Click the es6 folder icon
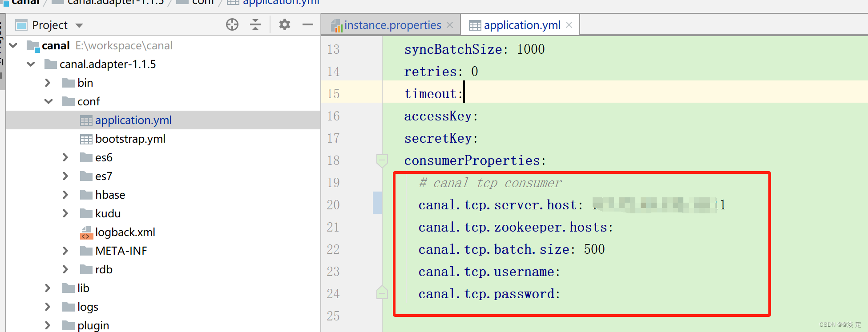This screenshot has height=332, width=868. click(86, 157)
